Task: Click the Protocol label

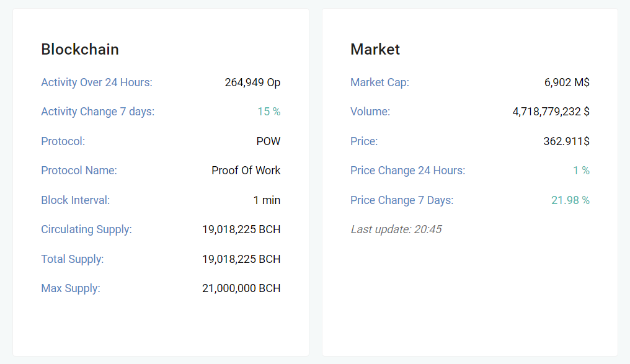Action: pyautogui.click(x=63, y=141)
